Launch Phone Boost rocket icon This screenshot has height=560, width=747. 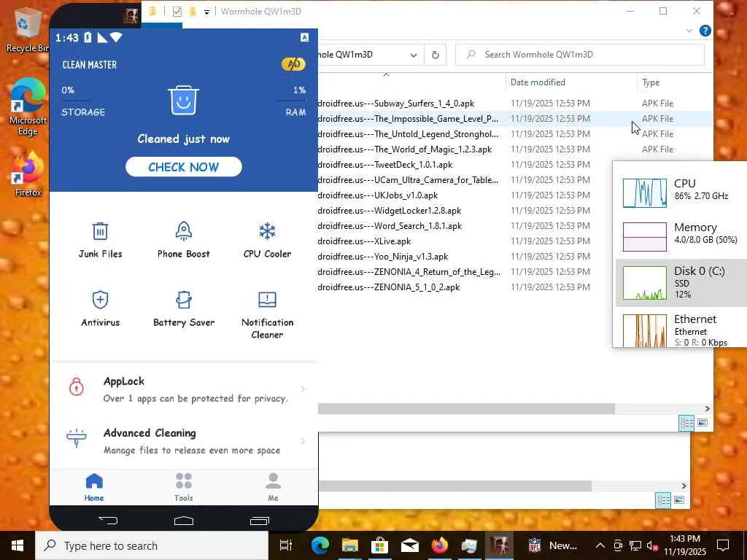pos(183,240)
